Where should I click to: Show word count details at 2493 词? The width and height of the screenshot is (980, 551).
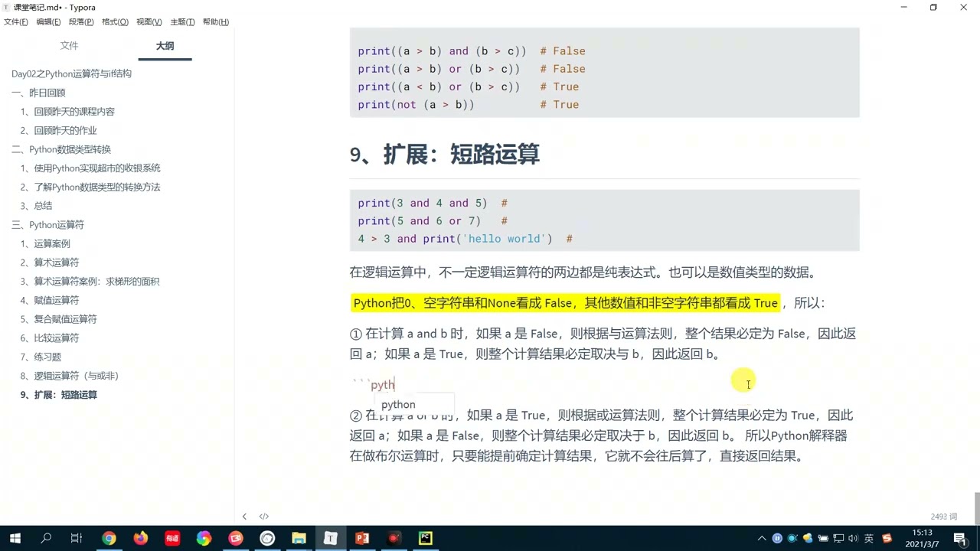click(x=944, y=517)
